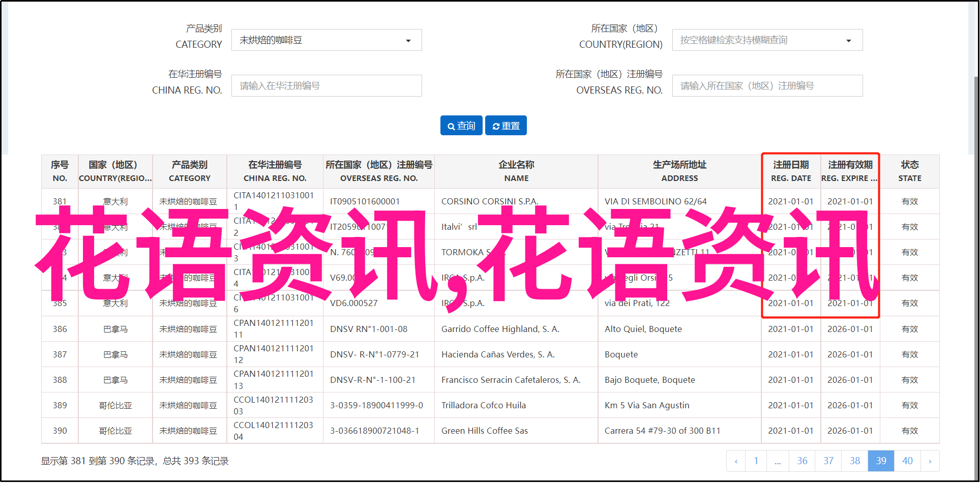The height and width of the screenshot is (483, 980).
Task: Expand the 所在国家 country region dropdown
Action: (x=767, y=40)
